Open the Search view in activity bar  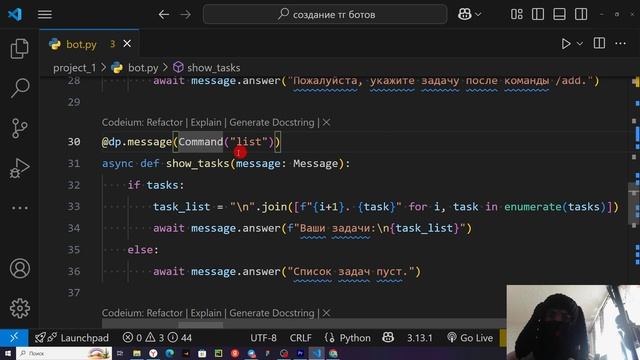pos(20,88)
